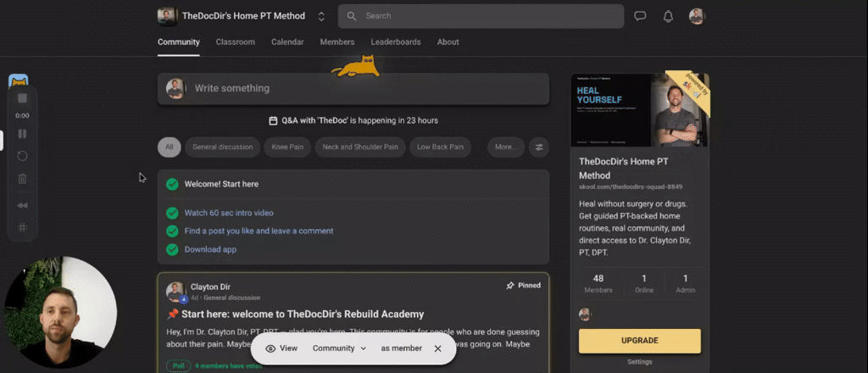The image size is (868, 373).
Task: Click the eye View icon in bottom bar
Action: click(x=270, y=348)
